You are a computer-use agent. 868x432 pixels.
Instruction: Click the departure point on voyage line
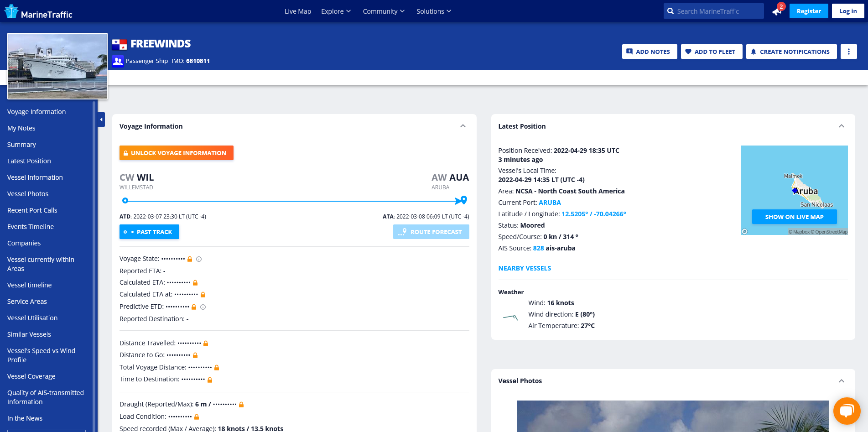125,200
